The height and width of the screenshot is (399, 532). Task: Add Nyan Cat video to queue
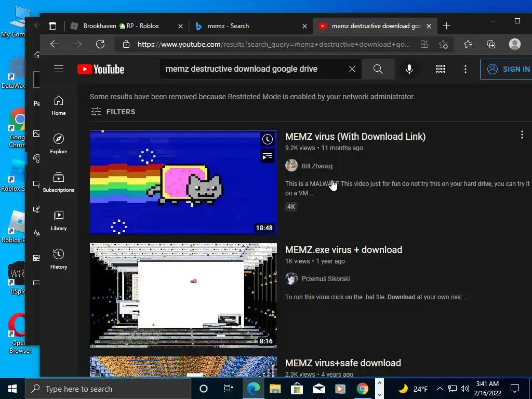click(268, 156)
